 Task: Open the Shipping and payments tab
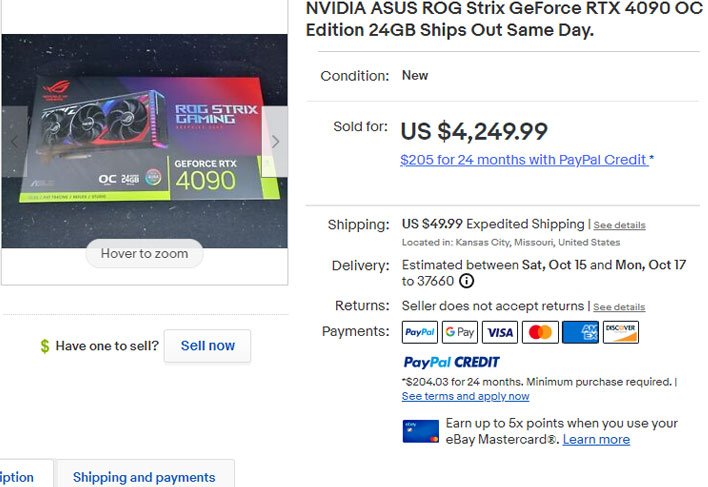coord(144,477)
